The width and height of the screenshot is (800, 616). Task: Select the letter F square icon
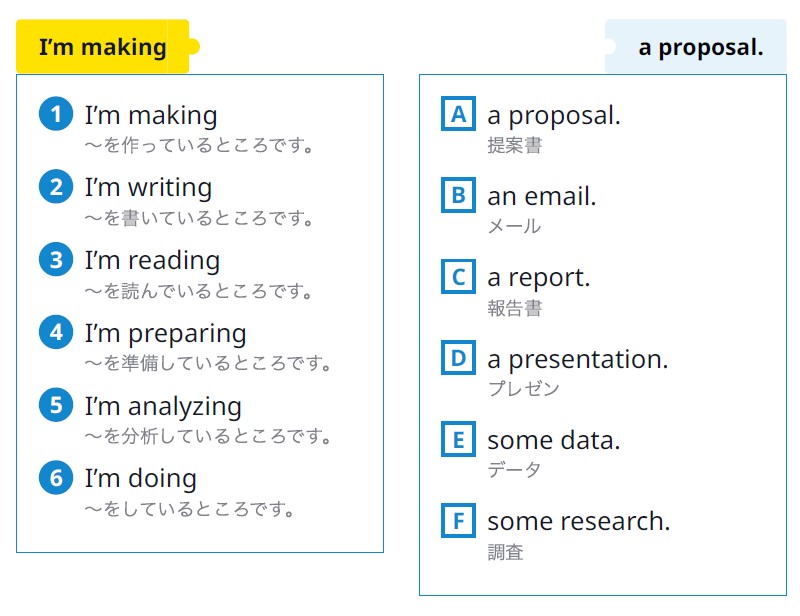coord(458,521)
